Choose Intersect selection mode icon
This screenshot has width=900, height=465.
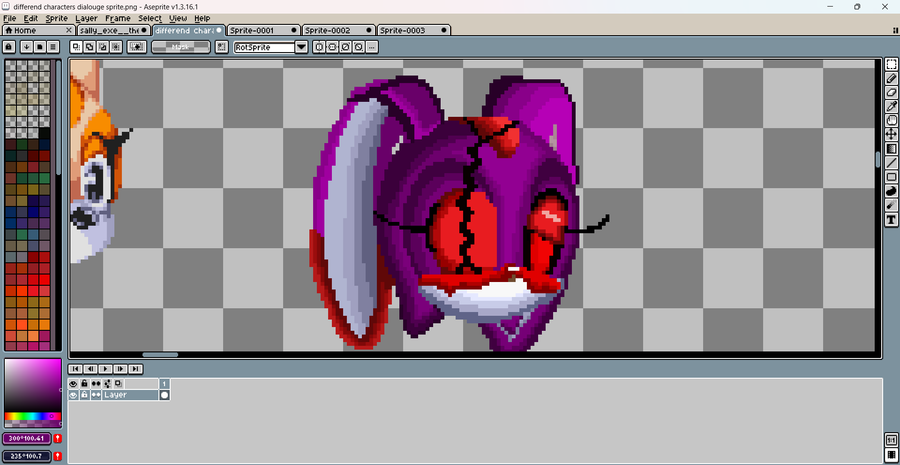click(116, 47)
